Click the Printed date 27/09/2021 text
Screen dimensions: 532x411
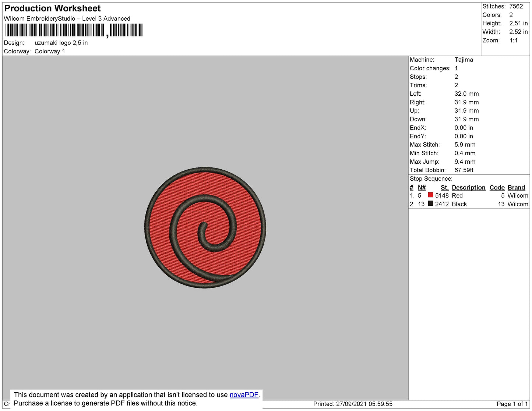pos(353,404)
